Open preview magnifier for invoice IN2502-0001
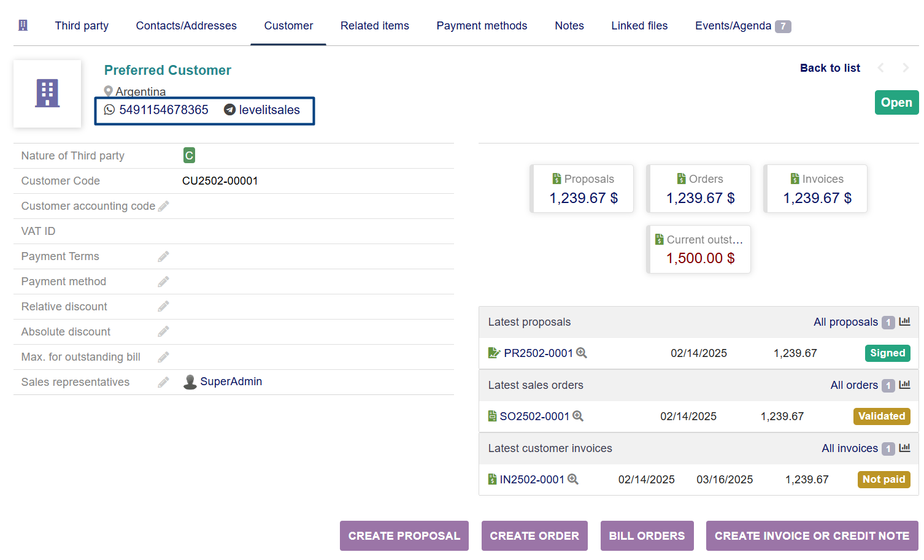Image resolution: width=924 pixels, height=560 pixels. (x=573, y=480)
